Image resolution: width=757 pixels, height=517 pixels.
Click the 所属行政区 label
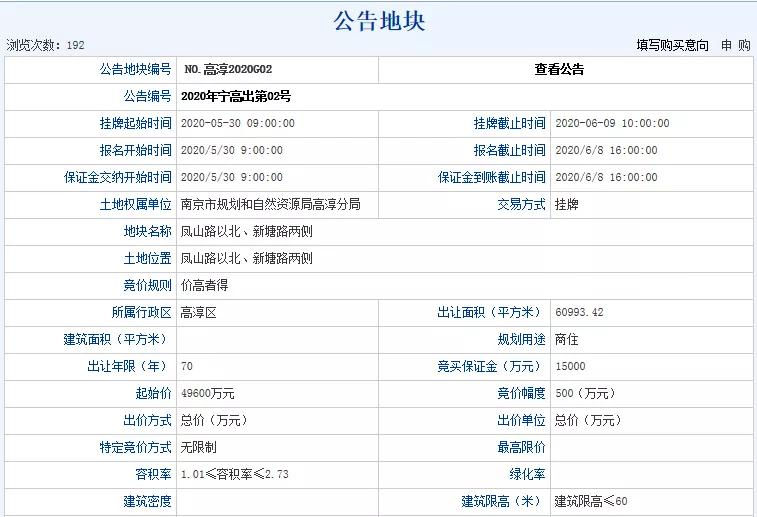pyautogui.click(x=141, y=313)
